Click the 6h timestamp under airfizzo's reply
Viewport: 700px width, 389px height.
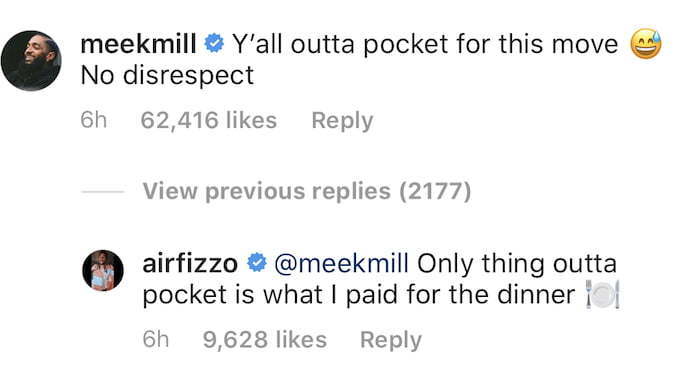point(155,339)
